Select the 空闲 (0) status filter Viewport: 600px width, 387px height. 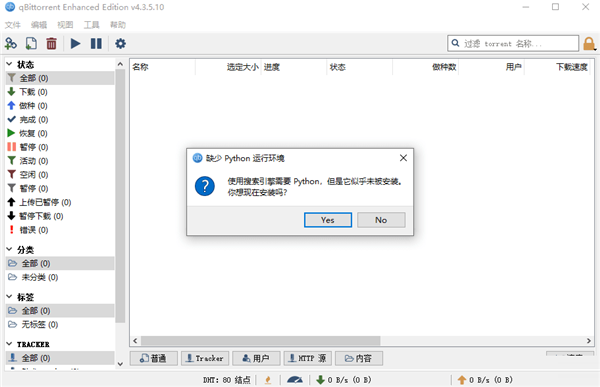pyautogui.click(x=60, y=175)
